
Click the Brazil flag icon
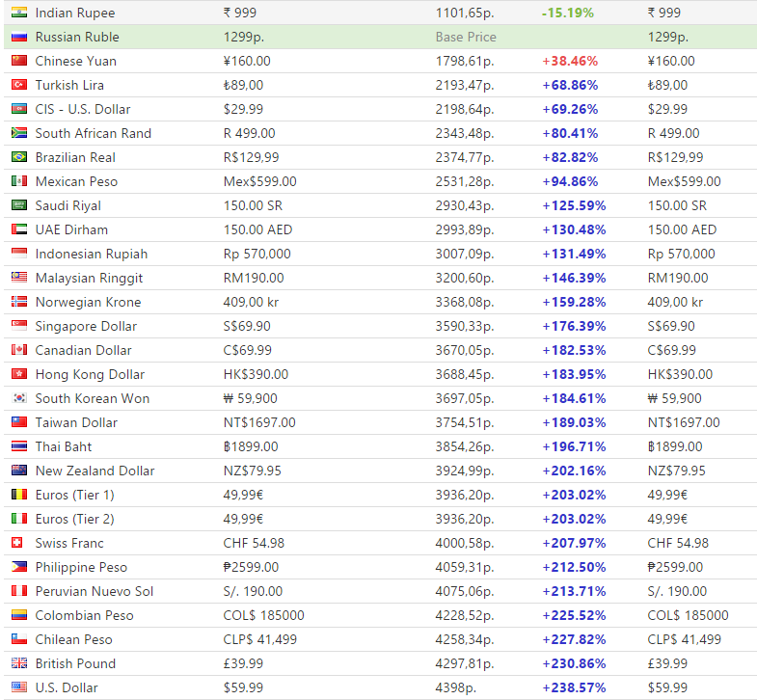[x=18, y=157]
